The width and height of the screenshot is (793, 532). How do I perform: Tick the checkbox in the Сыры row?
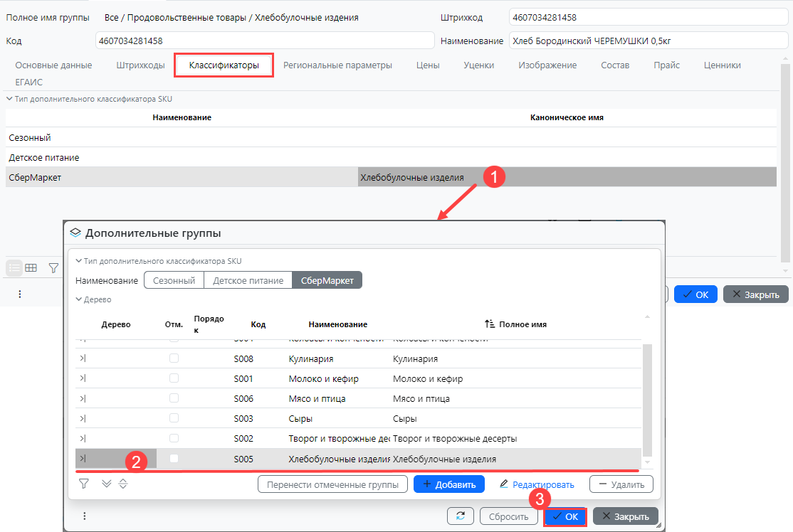click(174, 419)
